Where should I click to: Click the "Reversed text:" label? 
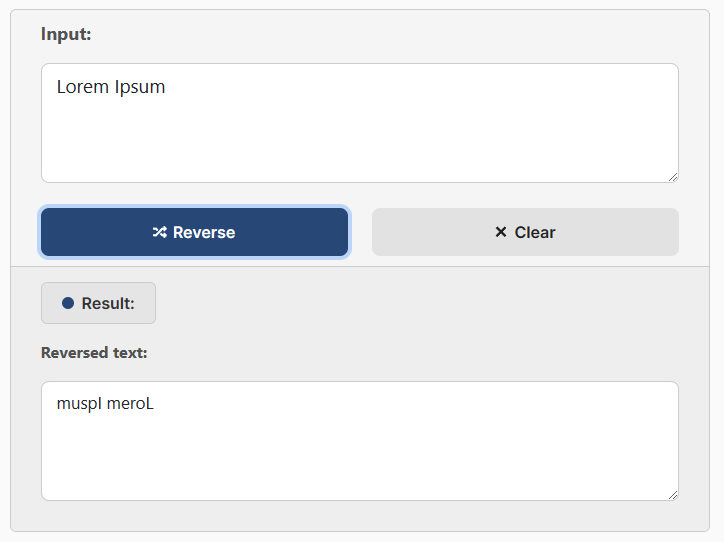coord(94,353)
